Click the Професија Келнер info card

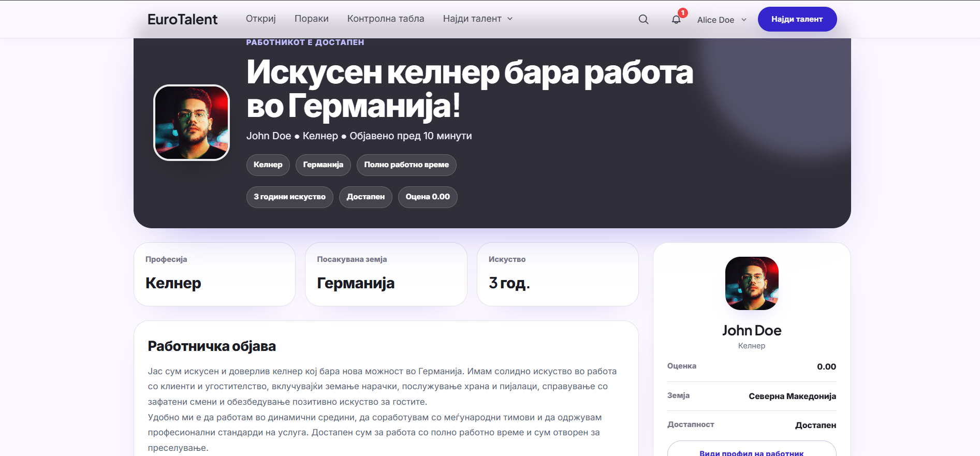coord(214,274)
